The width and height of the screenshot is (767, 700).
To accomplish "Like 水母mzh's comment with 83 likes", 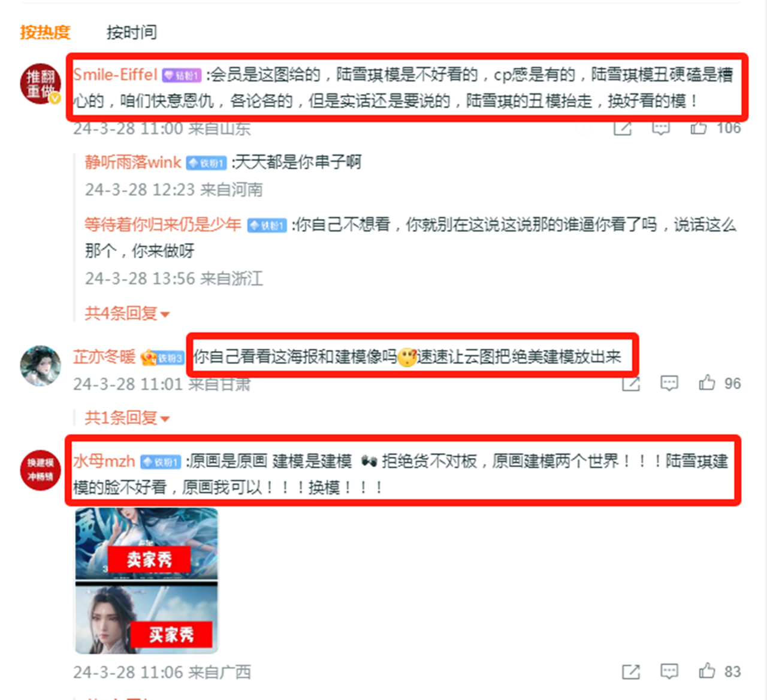I will point(706,670).
